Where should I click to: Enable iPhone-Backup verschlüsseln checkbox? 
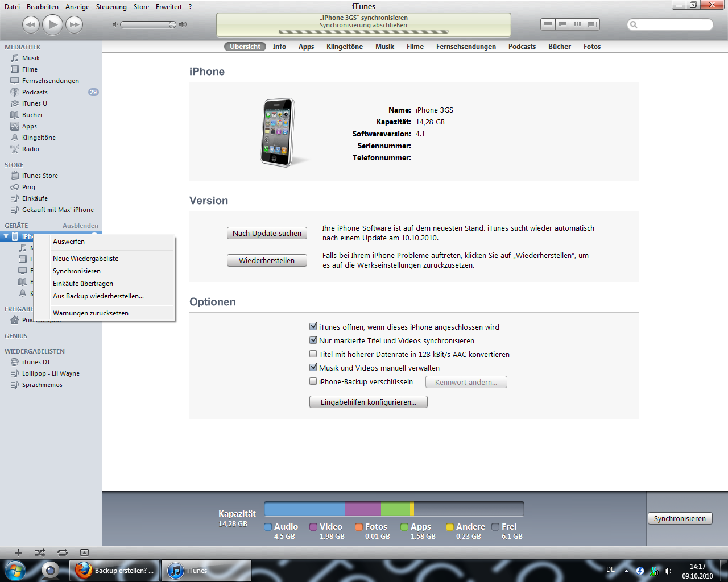click(313, 381)
